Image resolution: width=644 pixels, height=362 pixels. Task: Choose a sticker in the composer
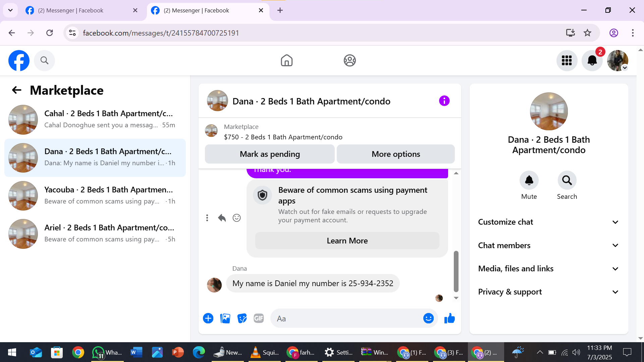point(242,318)
